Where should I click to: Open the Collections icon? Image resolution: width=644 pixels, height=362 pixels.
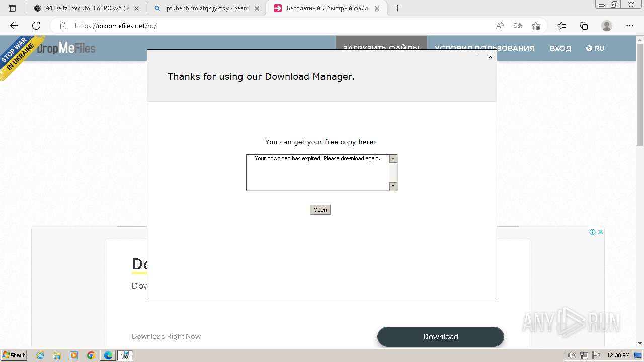coord(584,26)
